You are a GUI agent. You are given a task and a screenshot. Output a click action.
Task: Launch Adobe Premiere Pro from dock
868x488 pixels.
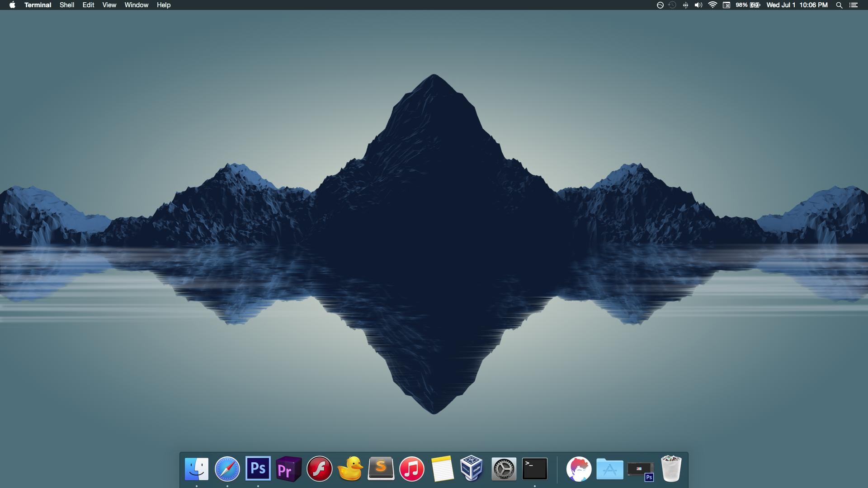pos(288,469)
